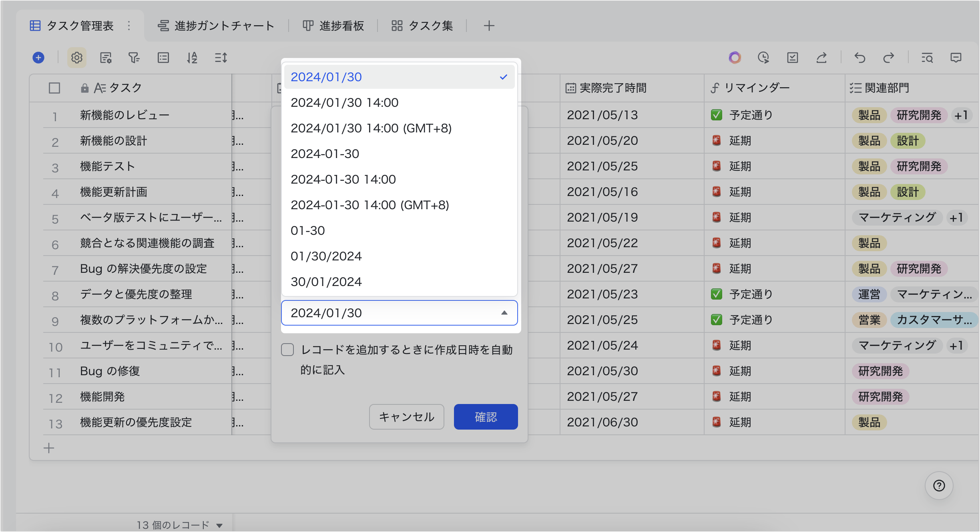The height and width of the screenshot is (532, 980).
Task: Open the comments icon in toolbar
Action: click(956, 58)
